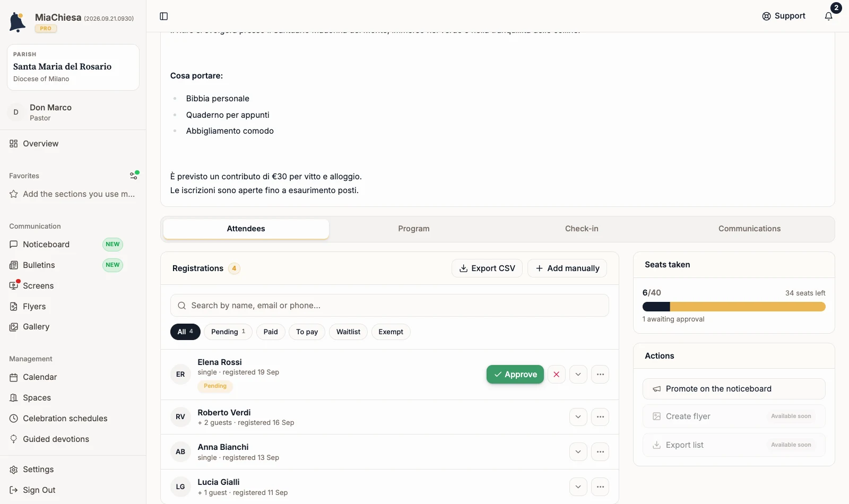Click the Pending status badge

coord(215,386)
